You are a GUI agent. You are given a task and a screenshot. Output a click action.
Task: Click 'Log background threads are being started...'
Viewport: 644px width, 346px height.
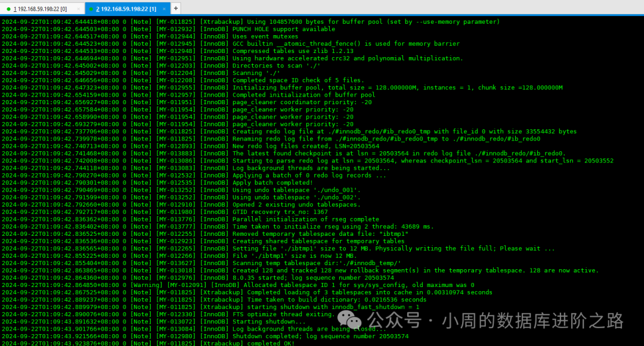[311, 168]
